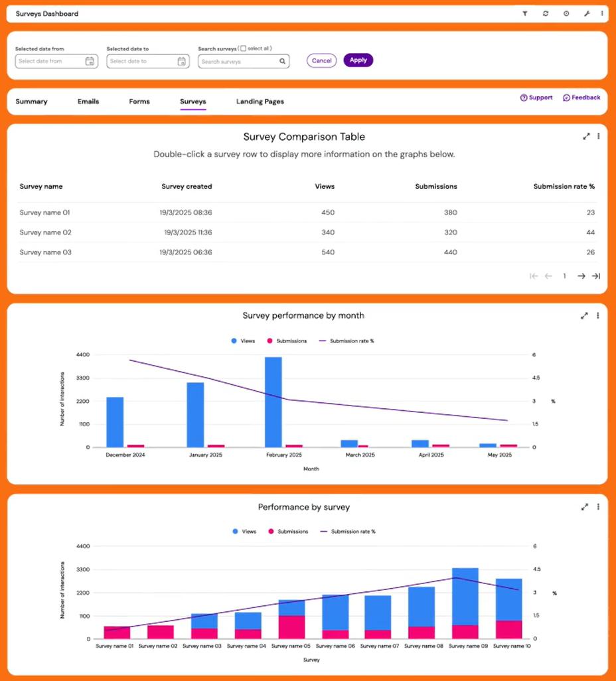Image resolution: width=616 pixels, height=681 pixels.
Task: Open Support from the header
Action: tap(536, 97)
